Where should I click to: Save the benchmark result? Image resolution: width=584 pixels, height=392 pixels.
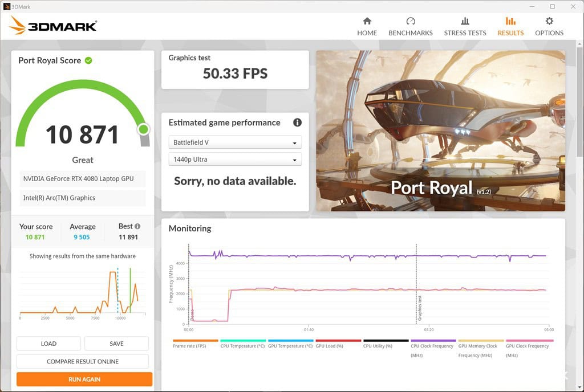point(116,344)
